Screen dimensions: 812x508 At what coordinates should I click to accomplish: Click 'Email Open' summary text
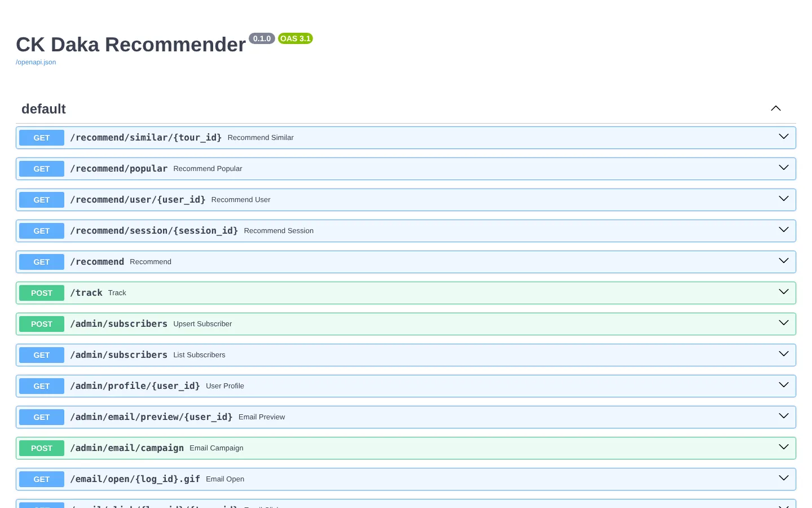(x=225, y=479)
